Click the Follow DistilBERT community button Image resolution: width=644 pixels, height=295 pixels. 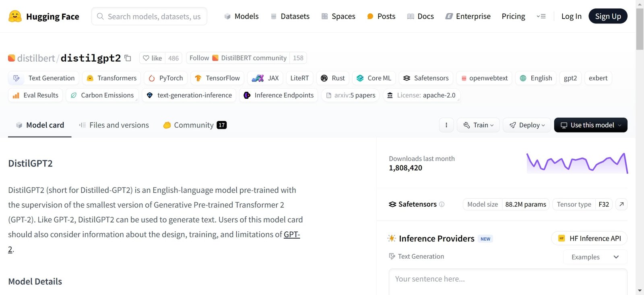237,58
